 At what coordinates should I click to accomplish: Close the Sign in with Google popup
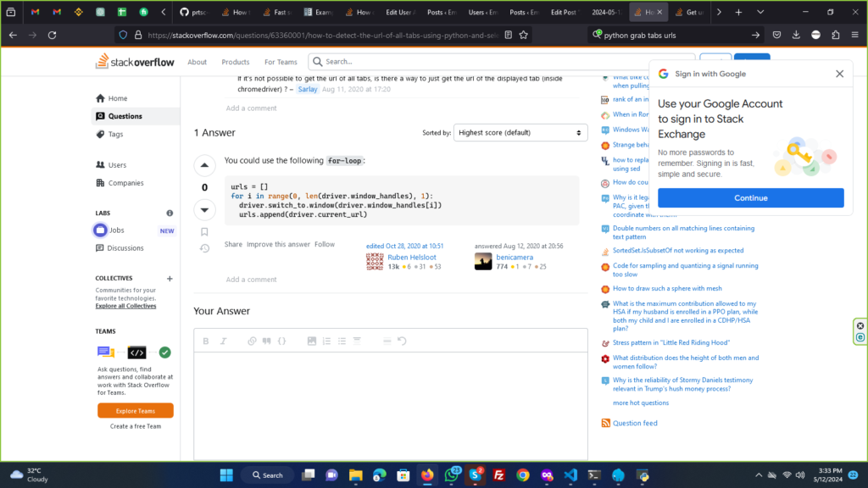click(x=839, y=74)
